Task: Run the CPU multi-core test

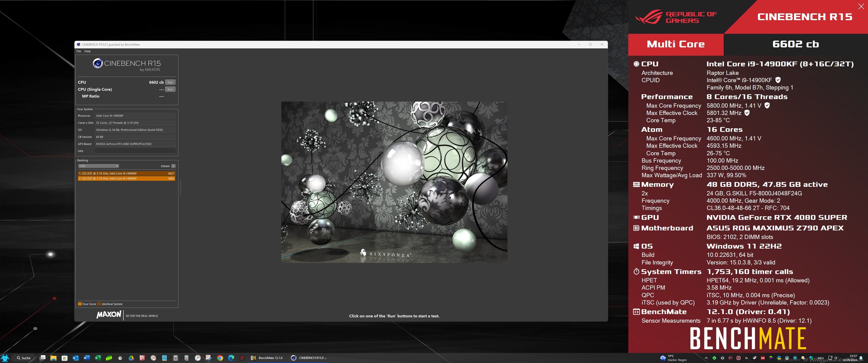Action: click(170, 82)
